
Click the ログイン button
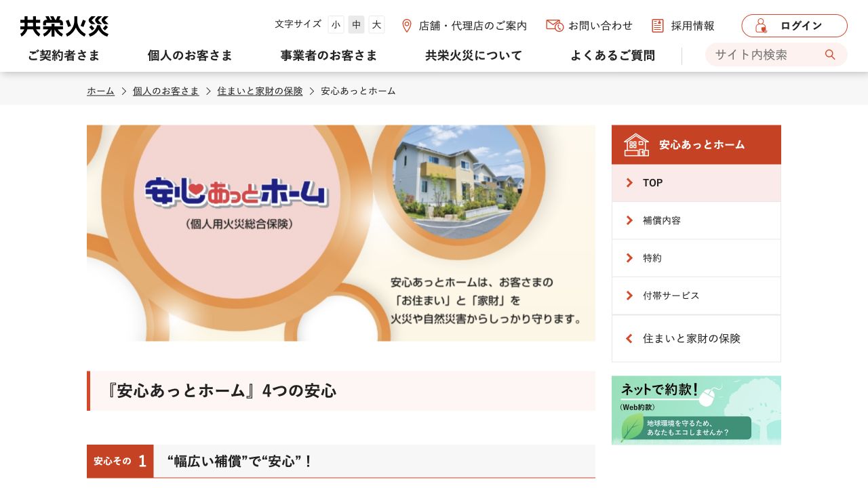click(794, 26)
